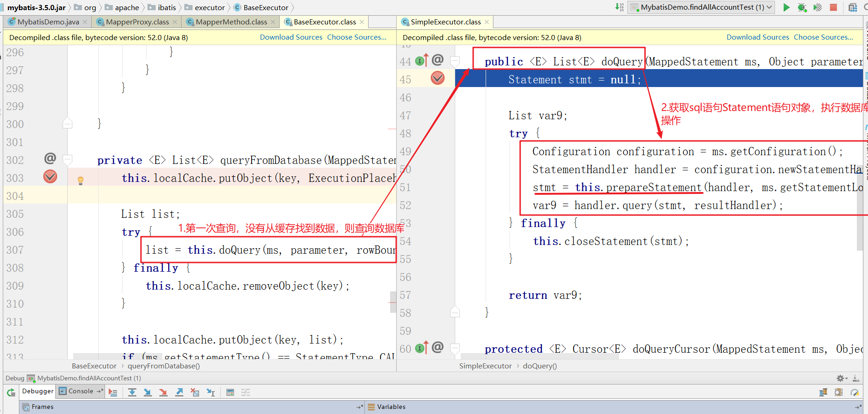Image resolution: width=868 pixels, height=414 pixels.
Task: Click line number 307 in left gutter
Action: tap(15, 250)
